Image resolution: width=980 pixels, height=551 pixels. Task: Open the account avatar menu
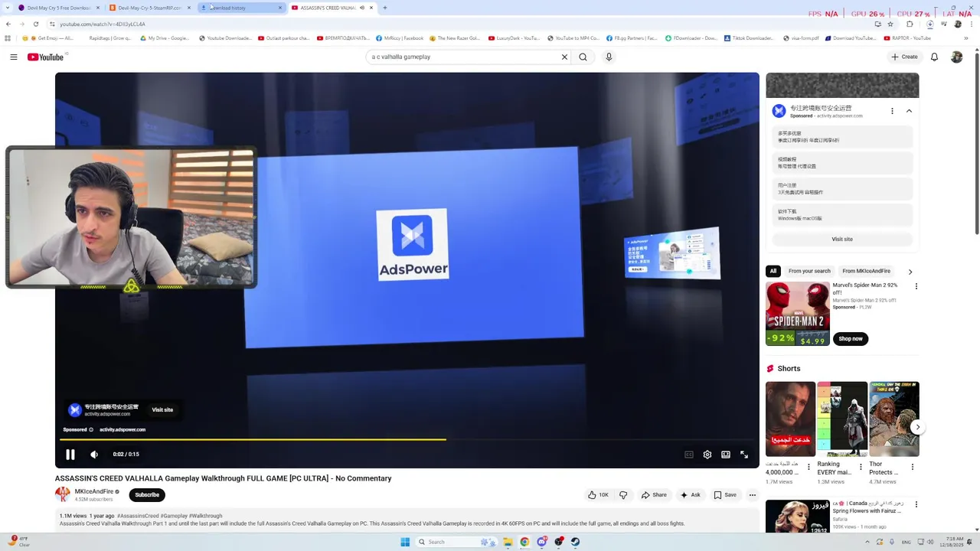pyautogui.click(x=956, y=57)
